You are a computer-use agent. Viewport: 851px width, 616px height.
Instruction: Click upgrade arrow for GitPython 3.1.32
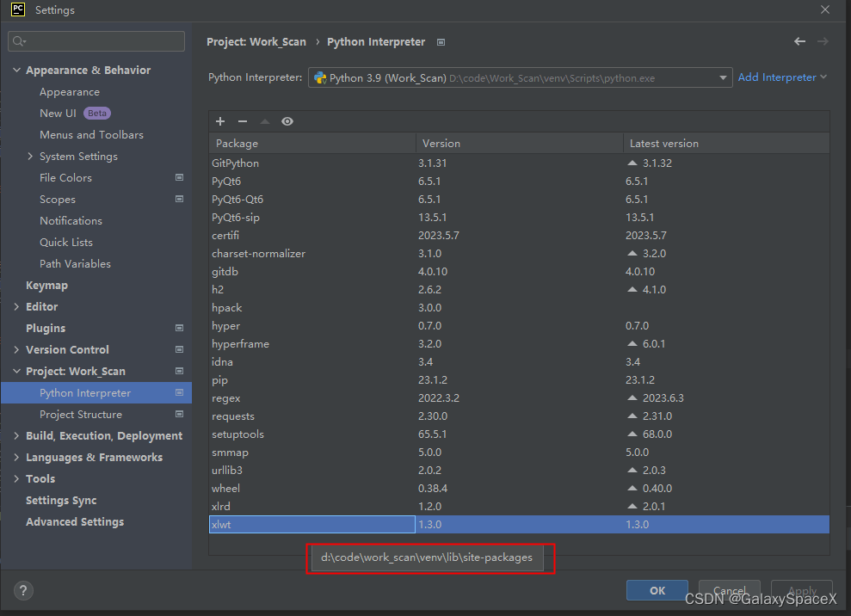632,163
